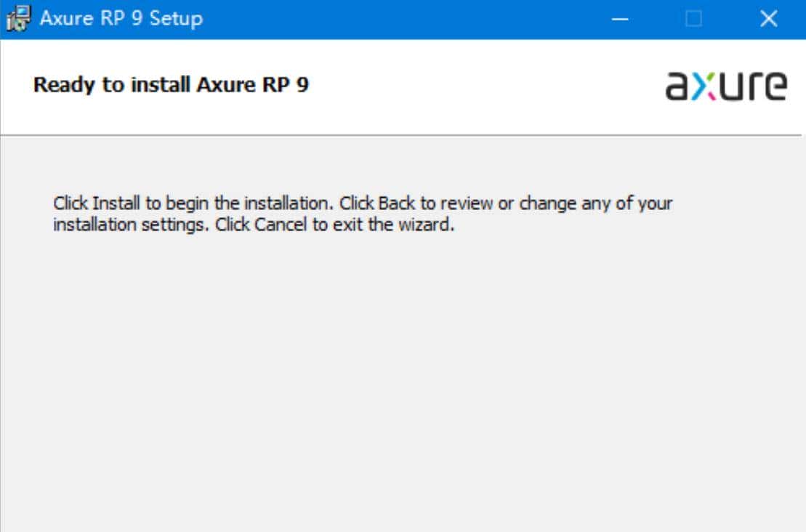Click the installer icon in the title bar
The image size is (806, 532).
[19, 19]
